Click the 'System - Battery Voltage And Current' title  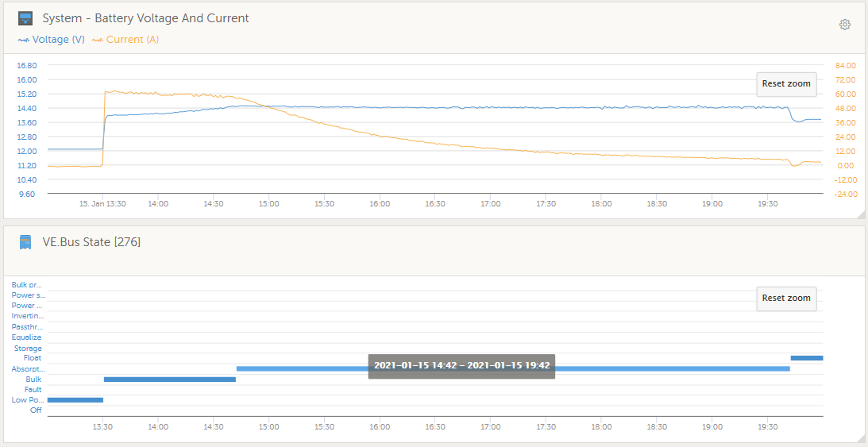pyautogui.click(x=145, y=18)
